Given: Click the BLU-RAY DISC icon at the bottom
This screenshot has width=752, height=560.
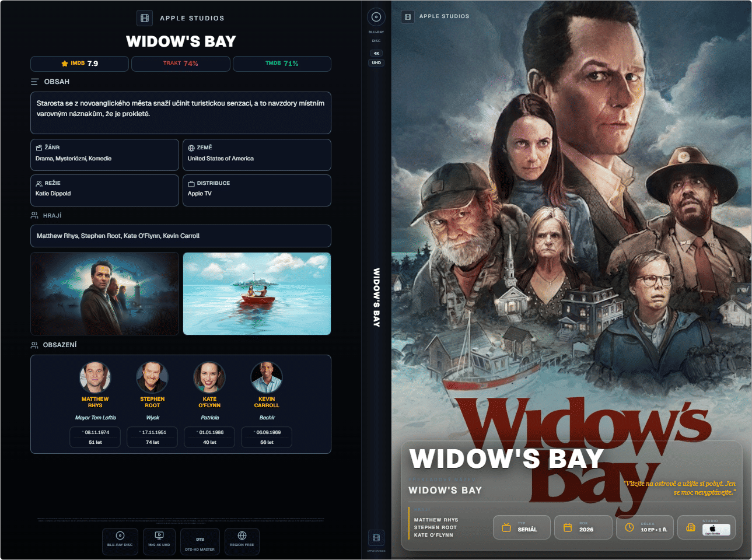Looking at the screenshot, I should (x=120, y=535).
